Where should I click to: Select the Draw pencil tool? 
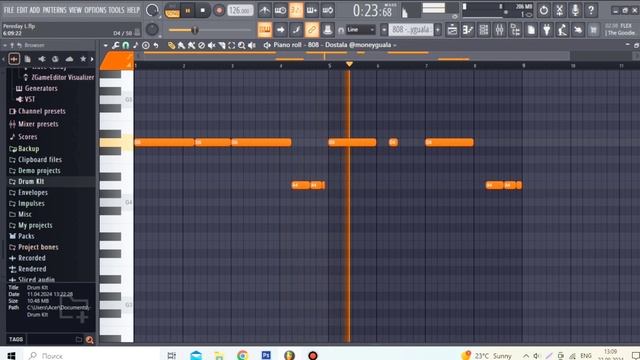[171, 45]
